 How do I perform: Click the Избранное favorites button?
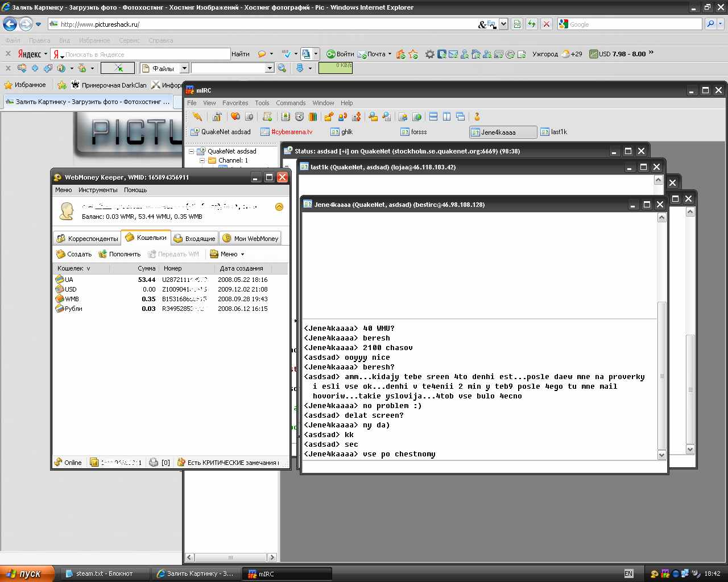25,85
